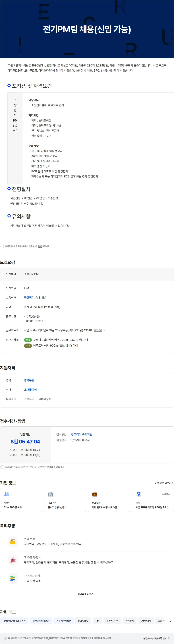Click the 회사 내규에 따름 salary text
The image size is (174, 644).
click(42, 307)
